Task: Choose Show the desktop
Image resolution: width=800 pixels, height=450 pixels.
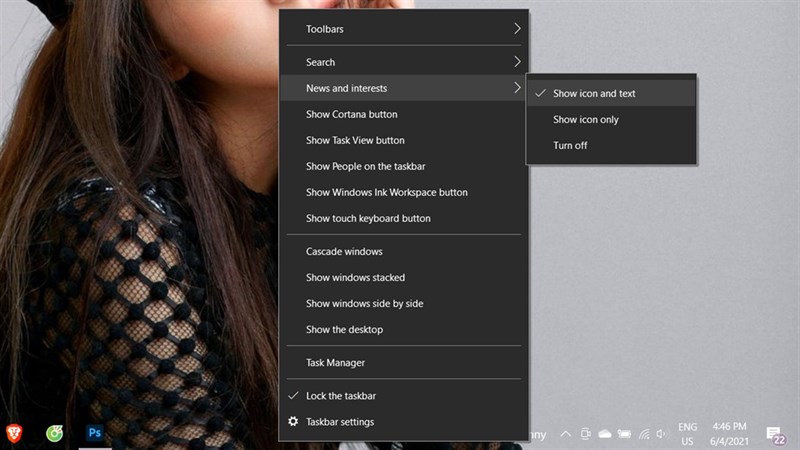Action: (x=404, y=330)
